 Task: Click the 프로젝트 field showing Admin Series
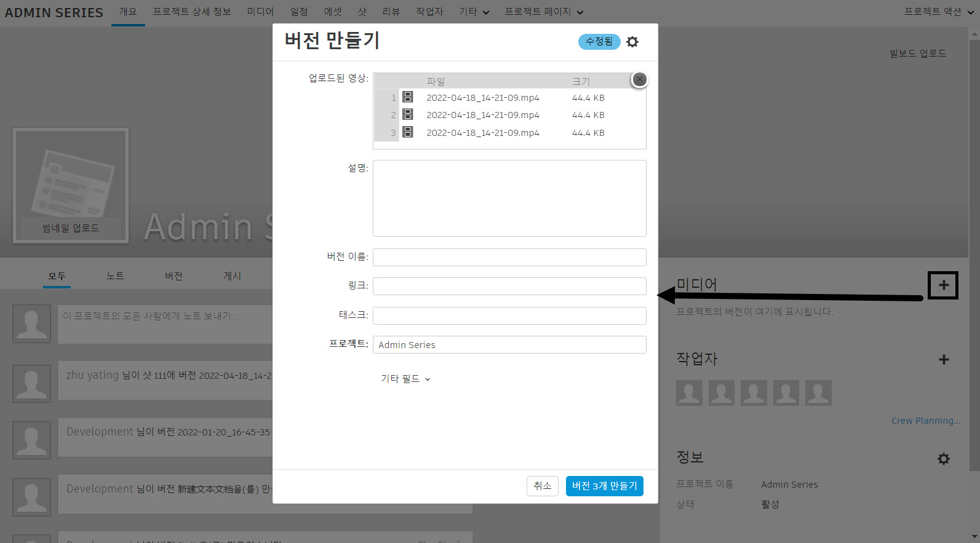pos(509,344)
